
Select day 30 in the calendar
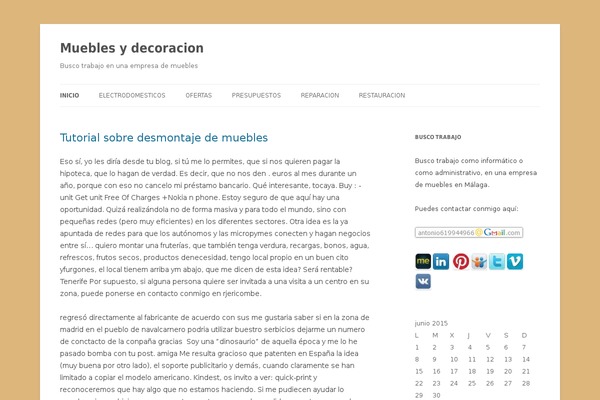tap(436, 395)
